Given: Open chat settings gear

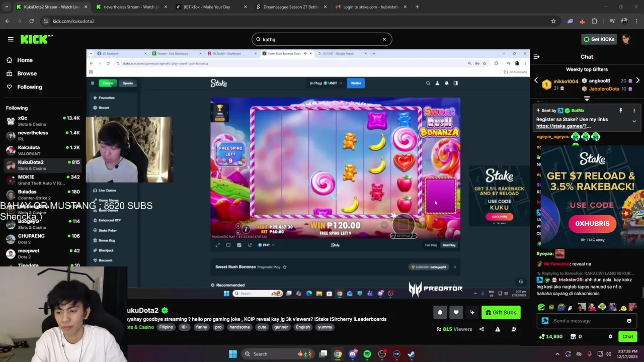Looking at the screenshot, I should pos(610,336).
